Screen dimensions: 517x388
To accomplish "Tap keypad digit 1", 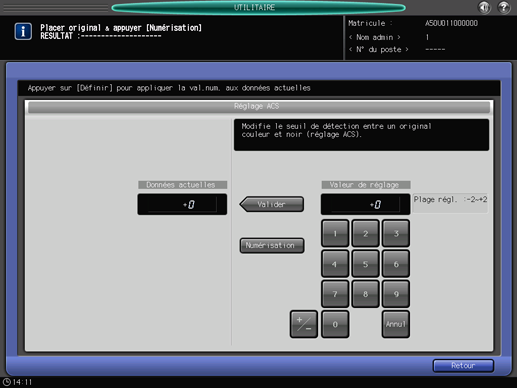I will point(335,233).
